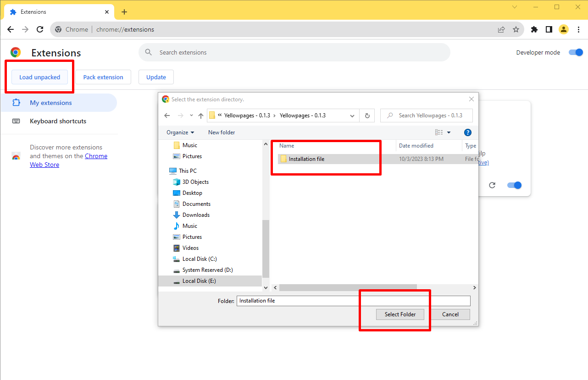Open the Chrome three-dot menu

pyautogui.click(x=579, y=29)
